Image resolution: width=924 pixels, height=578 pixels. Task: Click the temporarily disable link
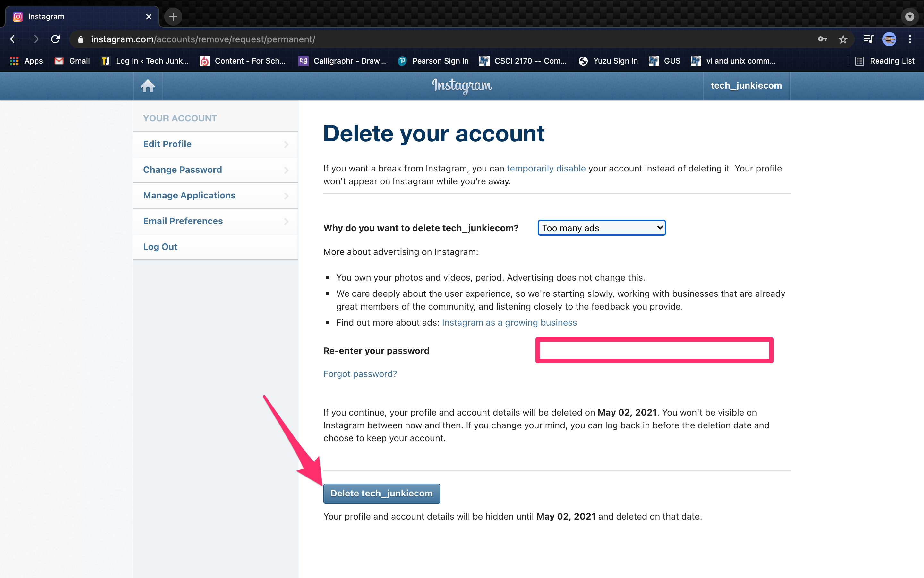tap(546, 169)
